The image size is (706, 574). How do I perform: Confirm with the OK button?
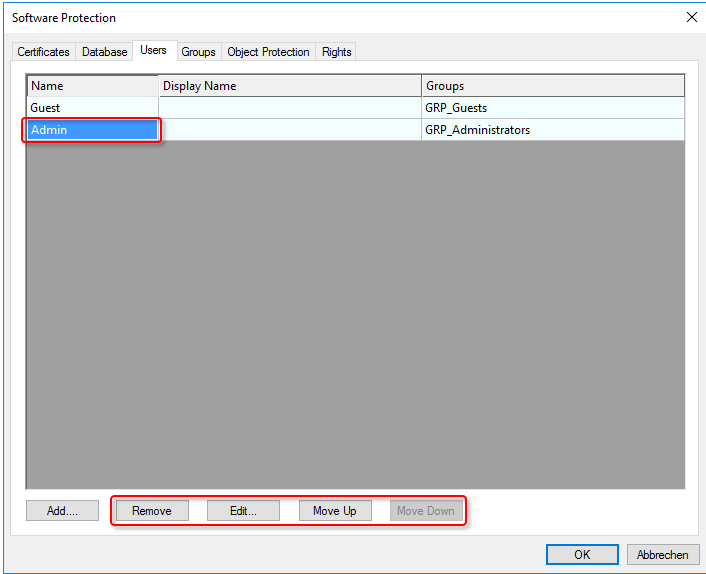582,554
